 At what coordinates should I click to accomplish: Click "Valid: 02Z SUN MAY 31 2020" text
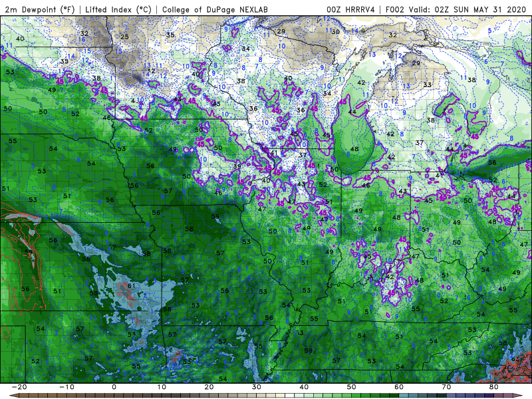coord(468,9)
